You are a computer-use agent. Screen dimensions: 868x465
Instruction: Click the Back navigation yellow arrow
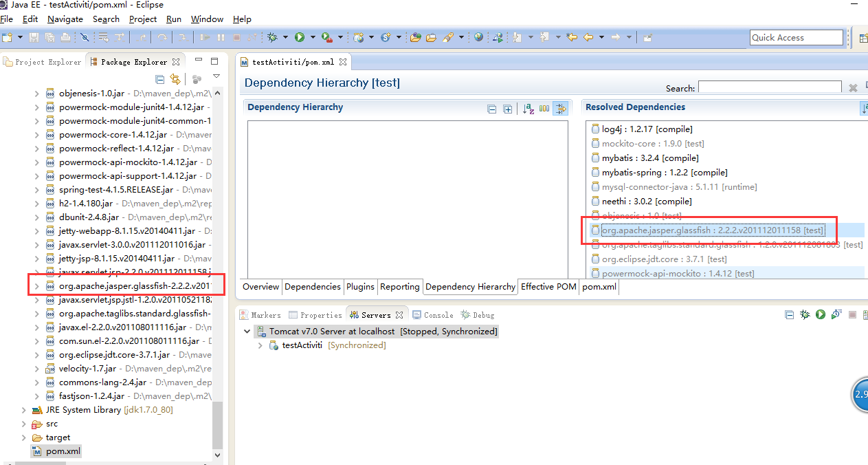588,37
